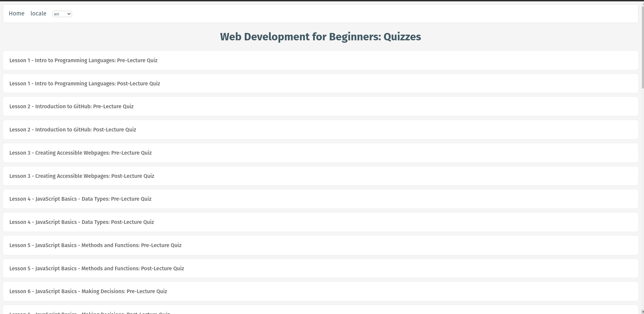Open Lesson 5 Methods and Functions Pre-Lecture Quiz

pyautogui.click(x=95, y=245)
